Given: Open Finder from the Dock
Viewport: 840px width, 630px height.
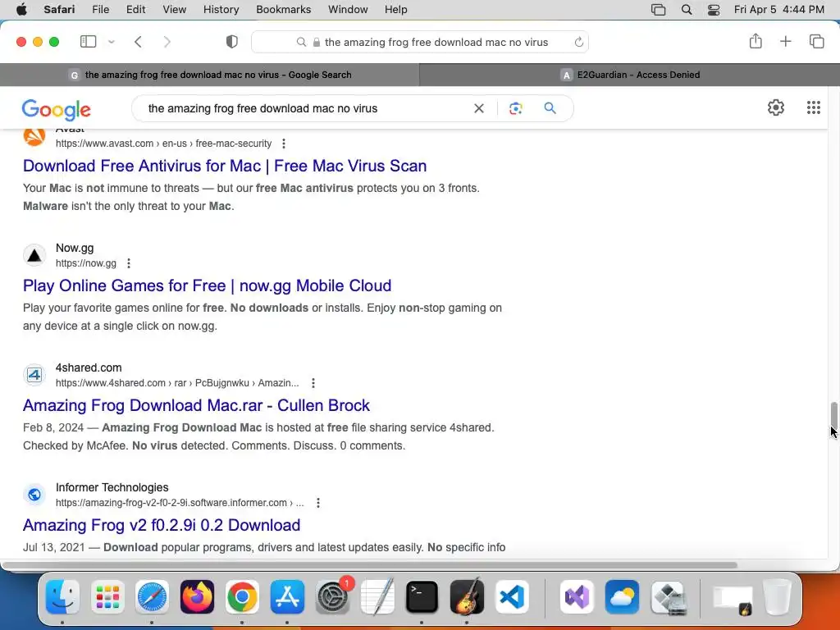Looking at the screenshot, I should pyautogui.click(x=62, y=596).
